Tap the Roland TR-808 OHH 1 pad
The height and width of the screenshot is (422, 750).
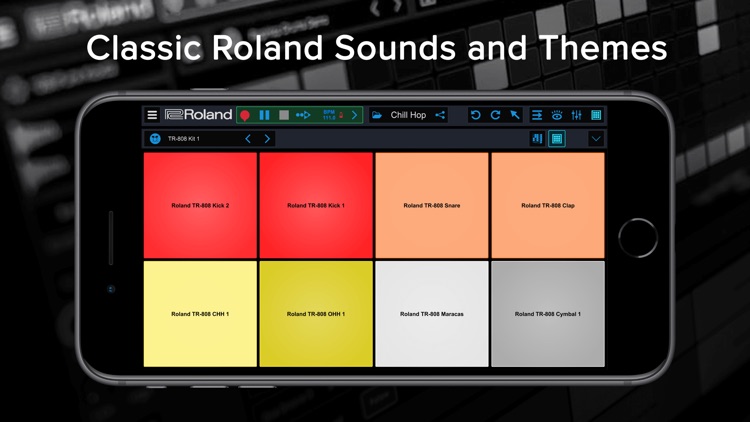[316, 314]
